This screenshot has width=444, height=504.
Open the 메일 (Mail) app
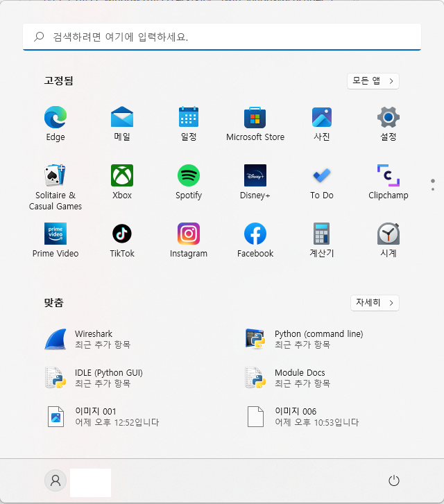[x=122, y=124]
